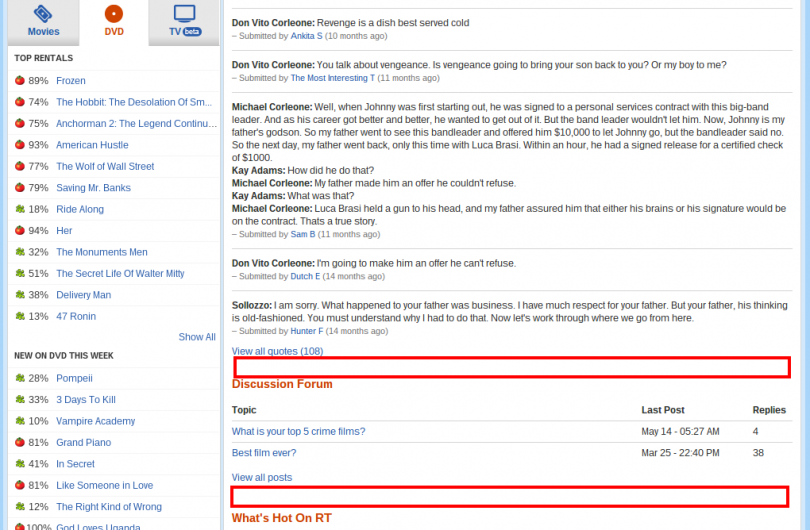Open The Wolf of Wall Street link
Screen dimensions: 810x530
pyautogui.click(x=105, y=166)
